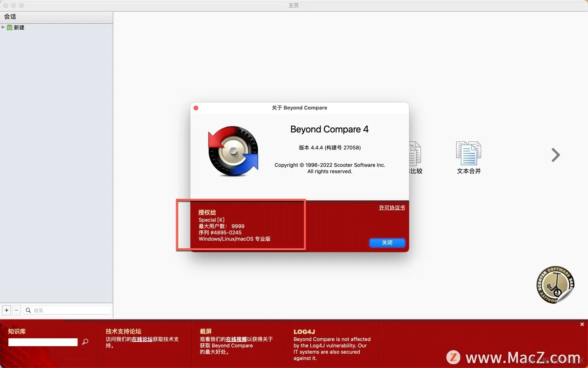The image size is (588, 368).
Task: Click the 版本 4.4.4 build text
Action: coord(330,147)
